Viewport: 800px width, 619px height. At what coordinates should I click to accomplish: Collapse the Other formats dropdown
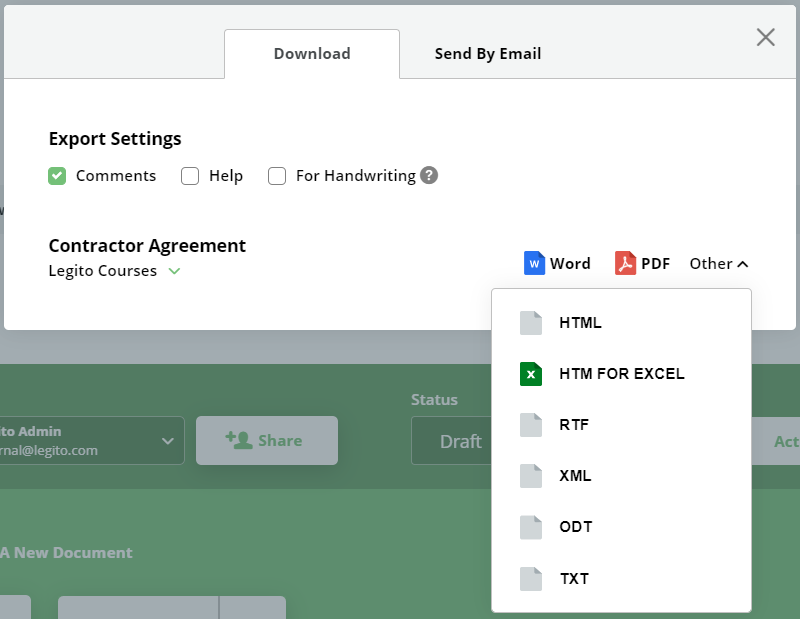point(718,264)
